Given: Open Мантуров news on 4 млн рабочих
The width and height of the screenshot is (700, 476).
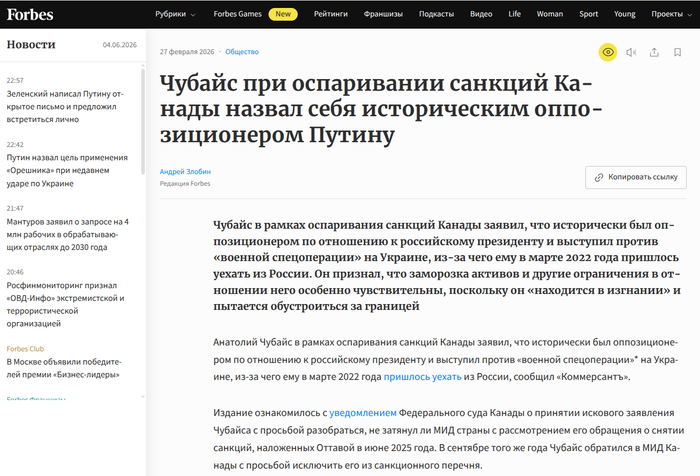Looking at the screenshot, I should (67, 234).
